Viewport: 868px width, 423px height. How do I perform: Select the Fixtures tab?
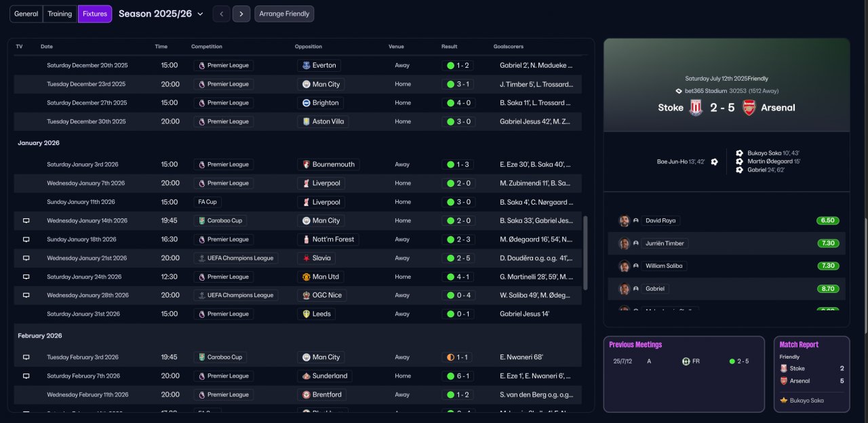pyautogui.click(x=95, y=14)
